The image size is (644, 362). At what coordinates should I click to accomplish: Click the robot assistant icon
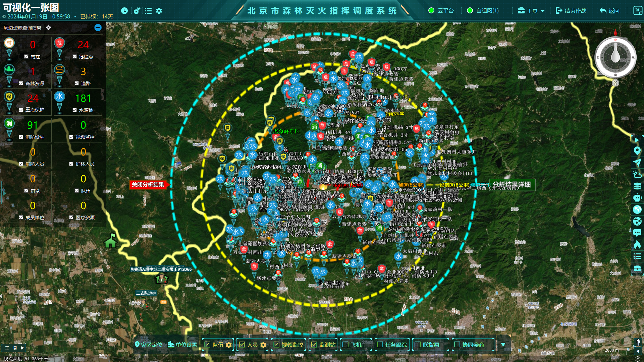pos(637,198)
